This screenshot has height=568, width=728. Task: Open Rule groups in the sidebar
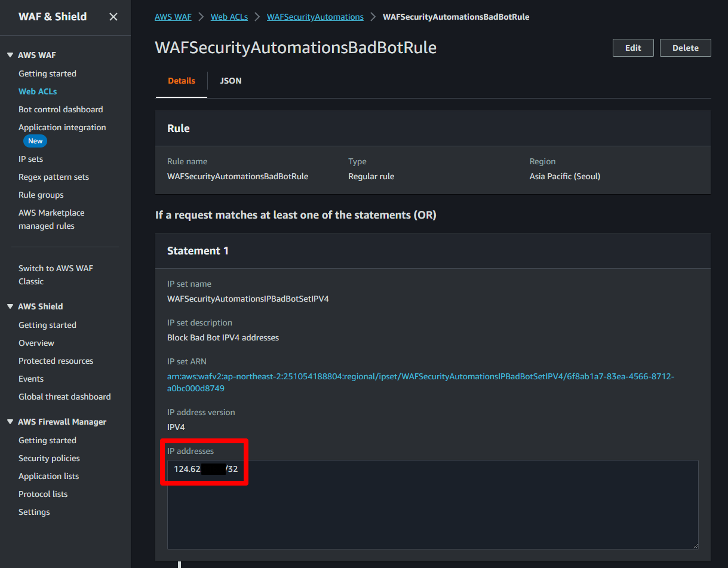(41, 195)
